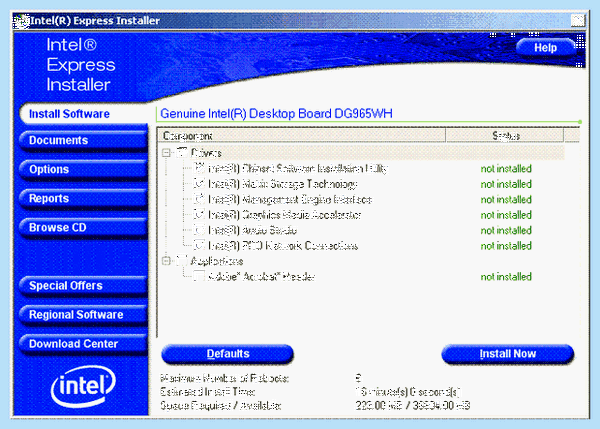Select Intel Graphics Media Accelerator row text
Image resolution: width=600 pixels, height=429 pixels.
pyautogui.click(x=284, y=215)
